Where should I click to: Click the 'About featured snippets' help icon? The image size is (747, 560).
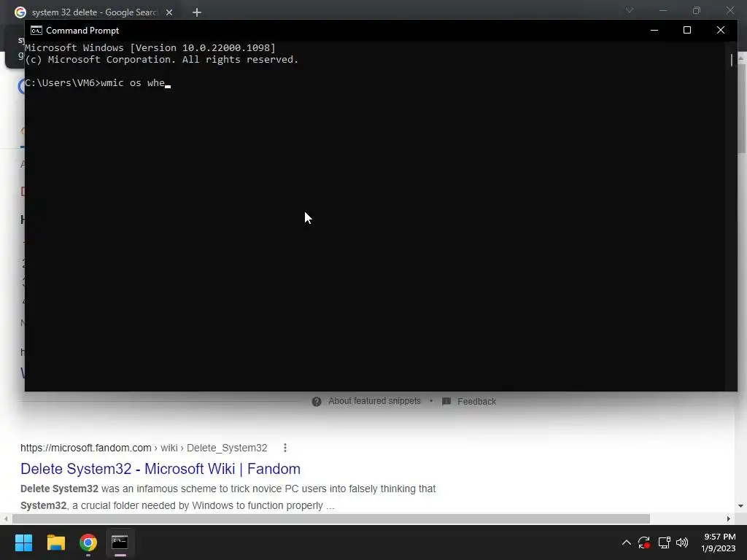pos(317,402)
